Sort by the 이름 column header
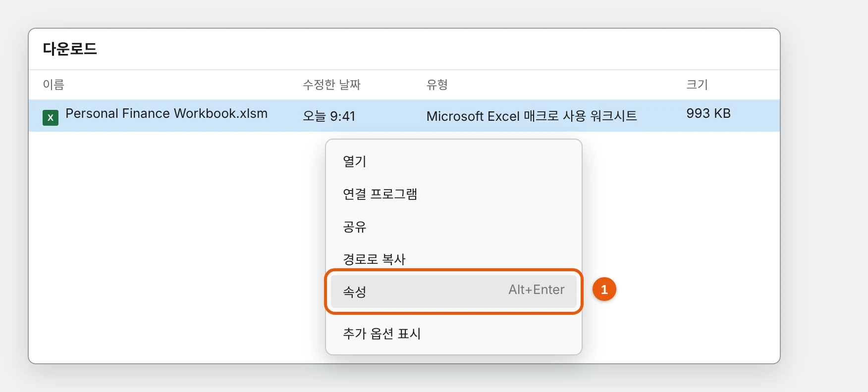868x392 pixels. click(54, 85)
